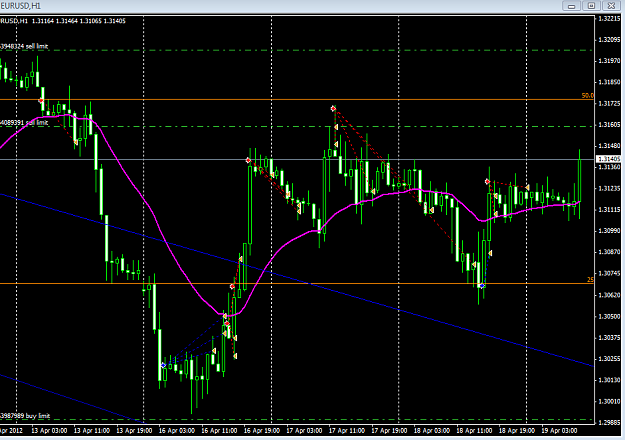The height and width of the screenshot is (440, 625).
Task: Click the price scale value 1.32215
Action: pos(609,18)
